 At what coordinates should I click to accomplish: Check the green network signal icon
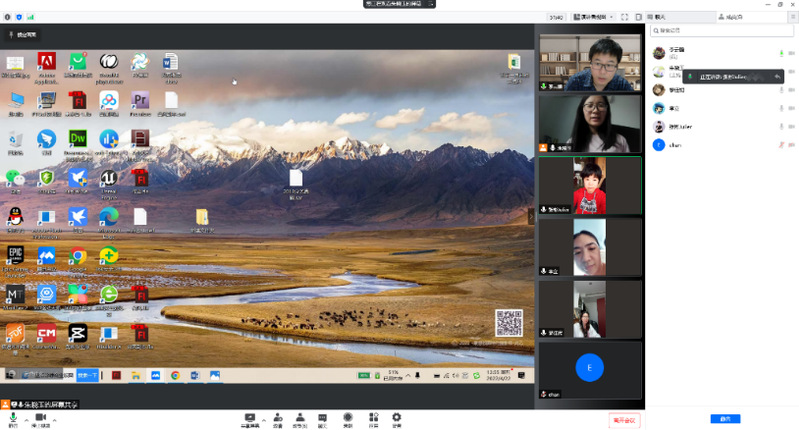31,17
